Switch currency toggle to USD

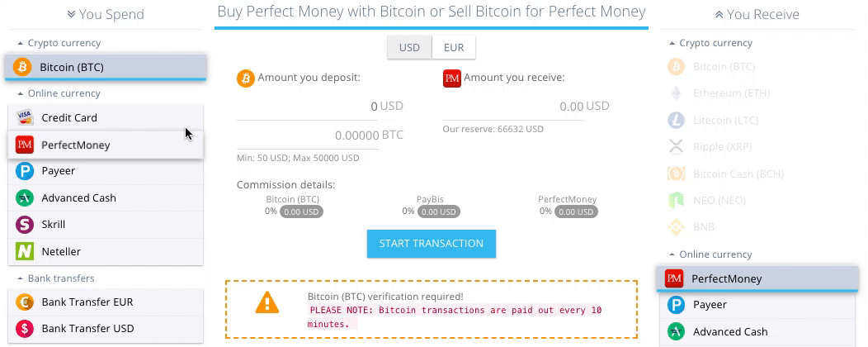click(409, 47)
